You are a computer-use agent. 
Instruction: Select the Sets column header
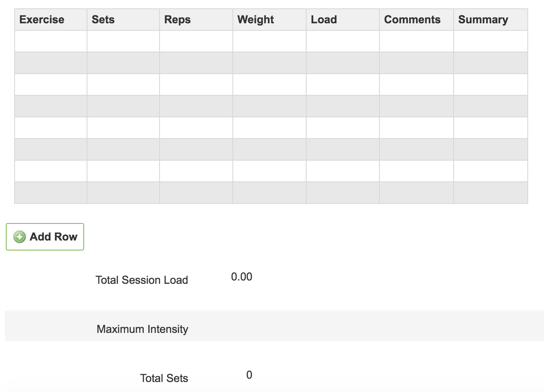pos(123,20)
